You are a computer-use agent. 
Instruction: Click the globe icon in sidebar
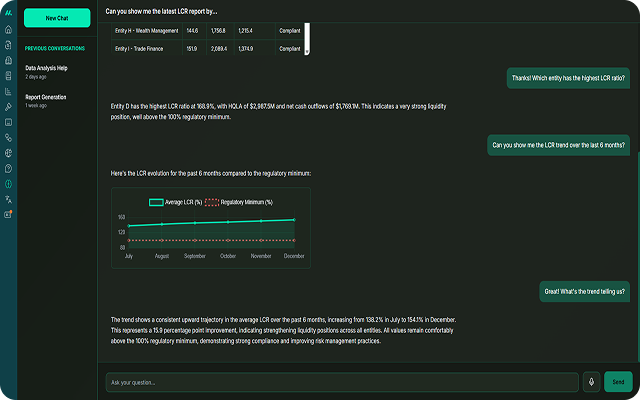(8, 153)
